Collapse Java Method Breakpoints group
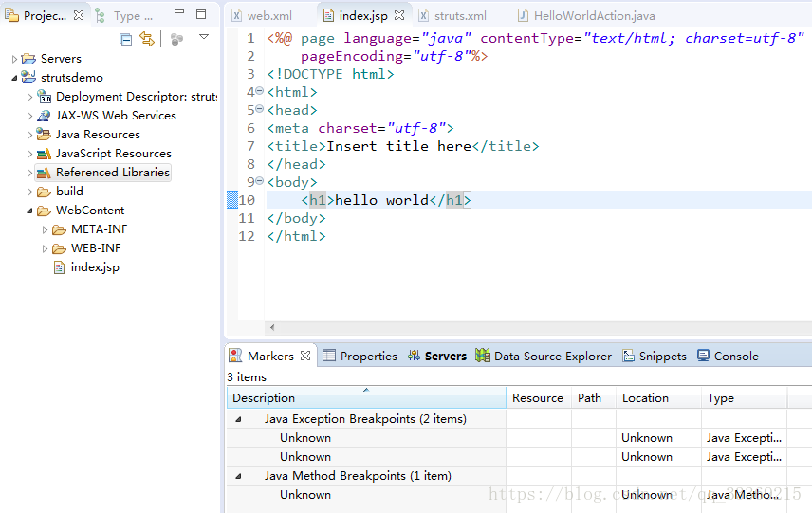 pyautogui.click(x=239, y=476)
